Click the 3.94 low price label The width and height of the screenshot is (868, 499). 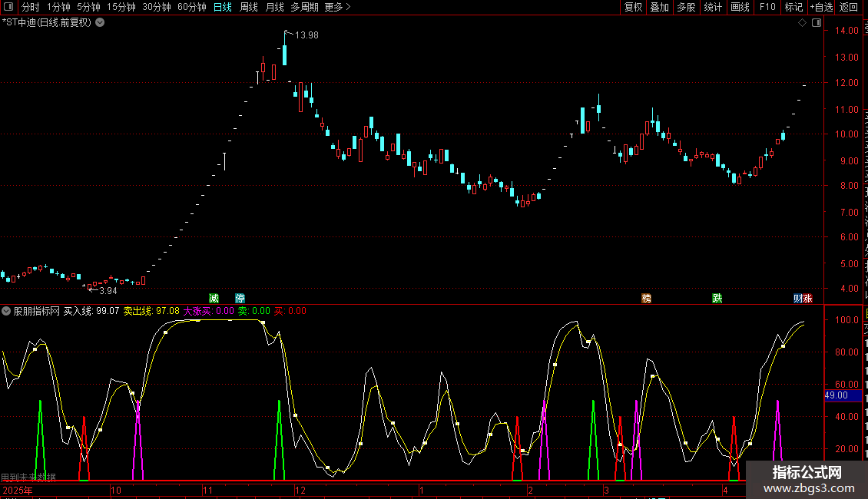pyautogui.click(x=108, y=291)
